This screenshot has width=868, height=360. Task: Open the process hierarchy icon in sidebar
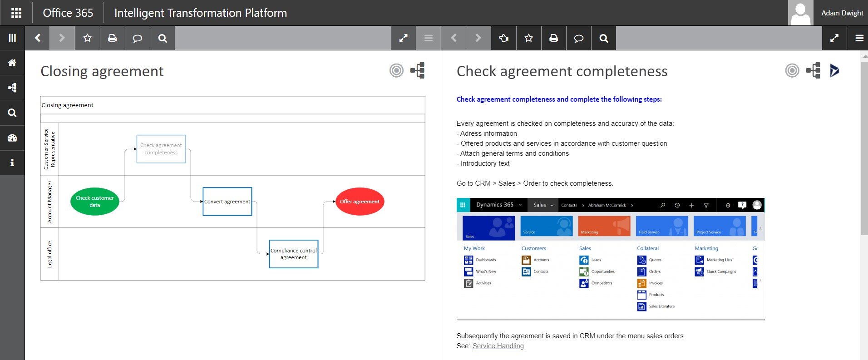pyautogui.click(x=12, y=88)
